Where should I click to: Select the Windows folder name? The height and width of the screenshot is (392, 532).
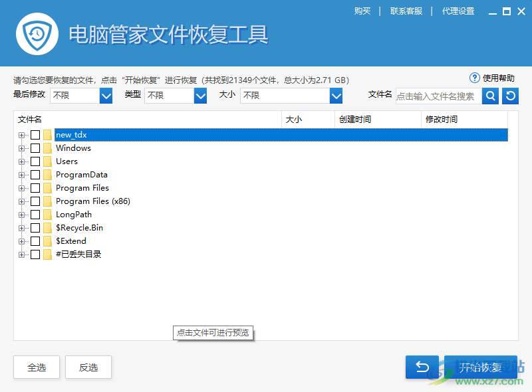73,148
